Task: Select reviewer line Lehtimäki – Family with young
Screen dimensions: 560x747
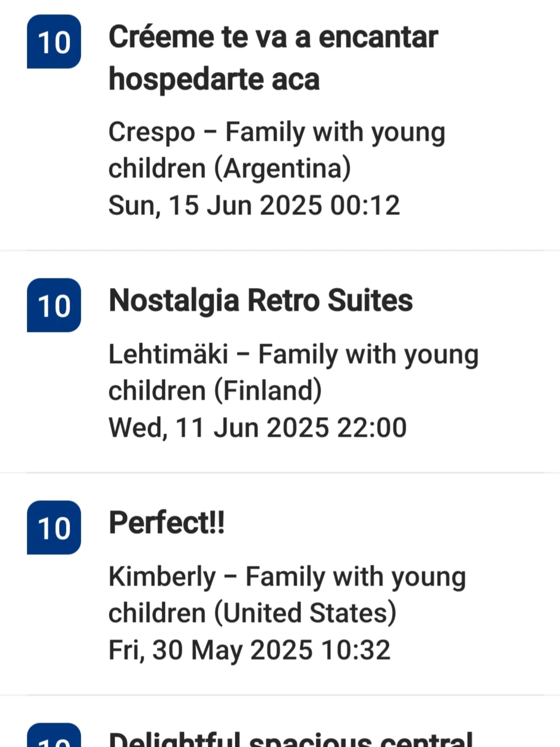Action: point(294,355)
